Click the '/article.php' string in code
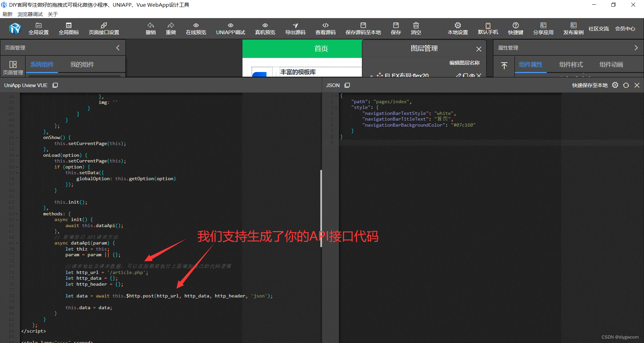 (x=126, y=273)
